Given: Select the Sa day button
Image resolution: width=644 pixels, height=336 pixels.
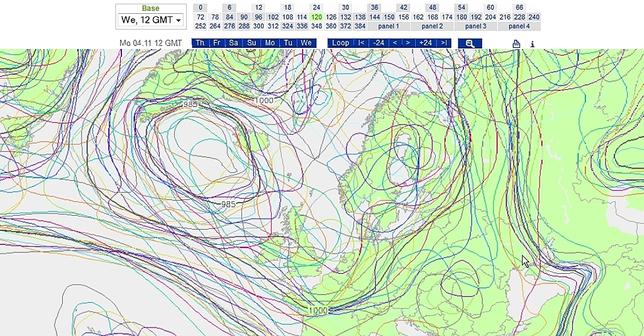Looking at the screenshot, I should click(233, 43).
